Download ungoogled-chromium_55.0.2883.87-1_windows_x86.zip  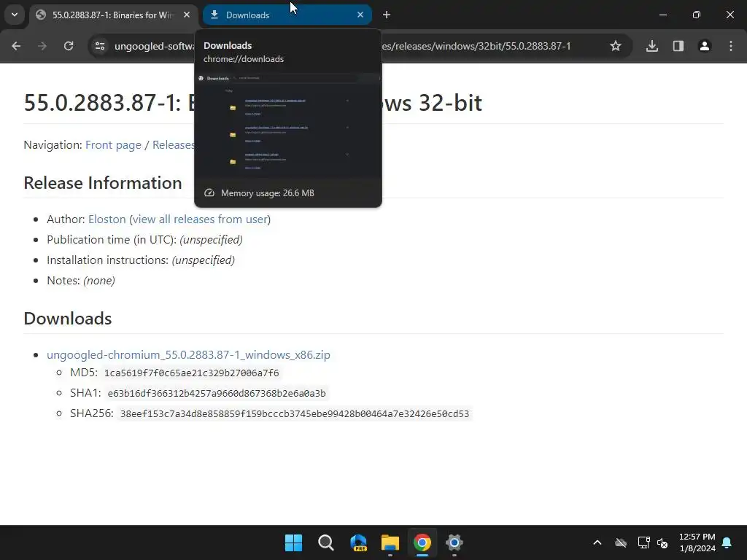[188, 355]
